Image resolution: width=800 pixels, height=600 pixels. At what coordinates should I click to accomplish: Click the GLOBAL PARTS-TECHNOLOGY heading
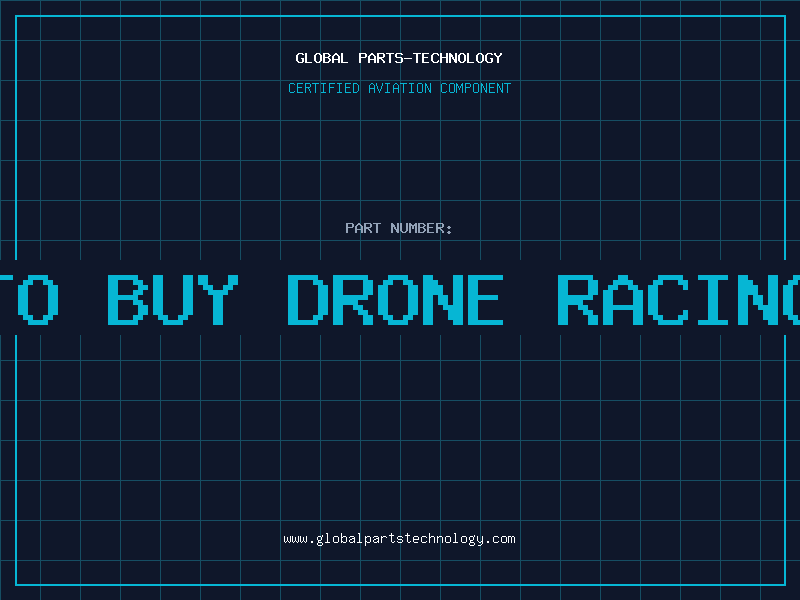[x=399, y=58]
